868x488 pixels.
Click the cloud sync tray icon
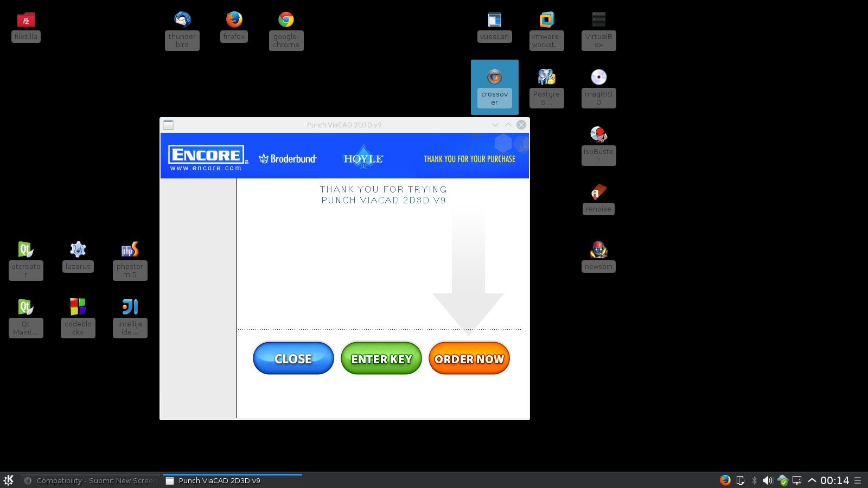pos(782,480)
